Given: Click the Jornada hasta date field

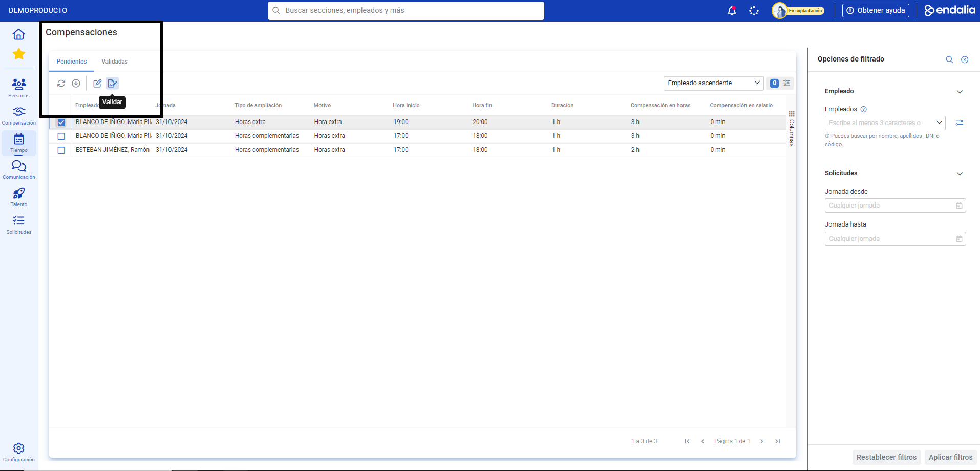Looking at the screenshot, I should pyautogui.click(x=895, y=239).
